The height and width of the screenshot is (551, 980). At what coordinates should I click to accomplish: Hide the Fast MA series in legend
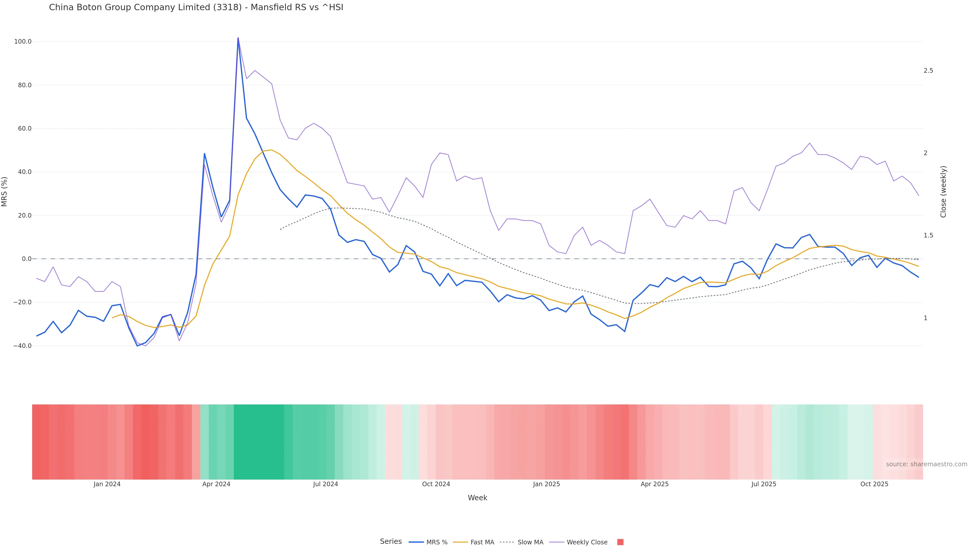[482, 542]
